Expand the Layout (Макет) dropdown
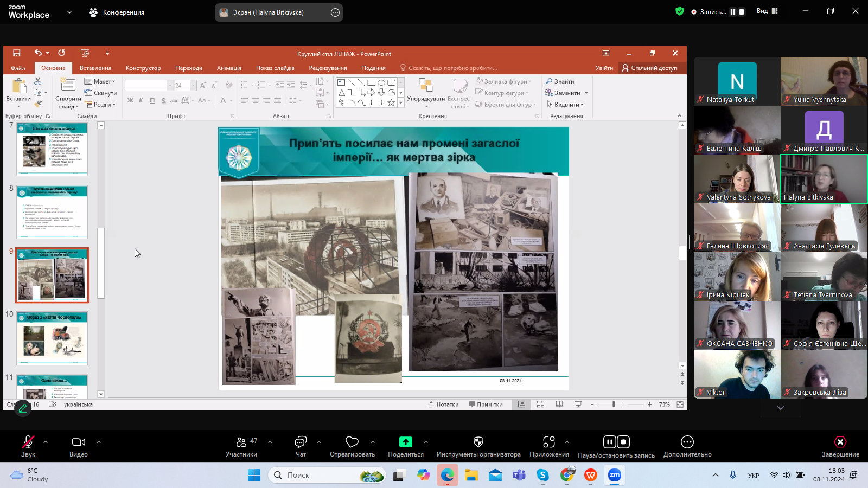This screenshot has height=488, width=868. tap(101, 81)
